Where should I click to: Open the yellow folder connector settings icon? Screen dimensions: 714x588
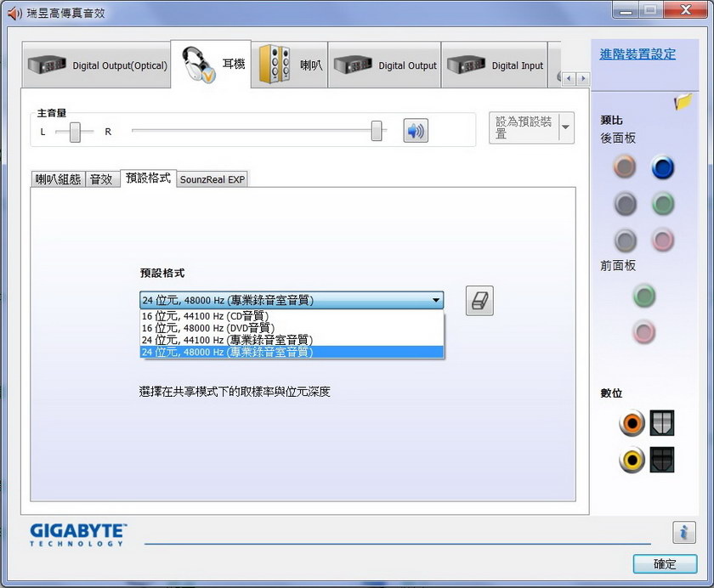pos(683,101)
